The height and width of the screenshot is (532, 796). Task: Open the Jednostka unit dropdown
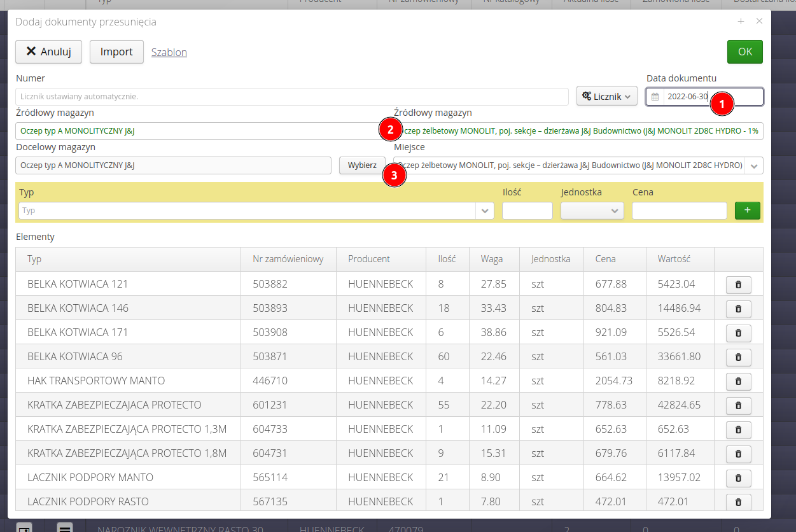point(592,211)
